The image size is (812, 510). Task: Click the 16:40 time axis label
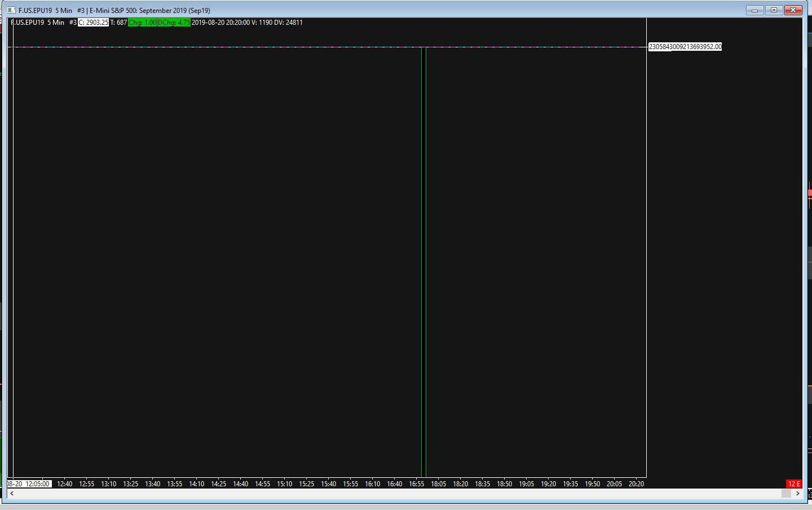click(395, 484)
